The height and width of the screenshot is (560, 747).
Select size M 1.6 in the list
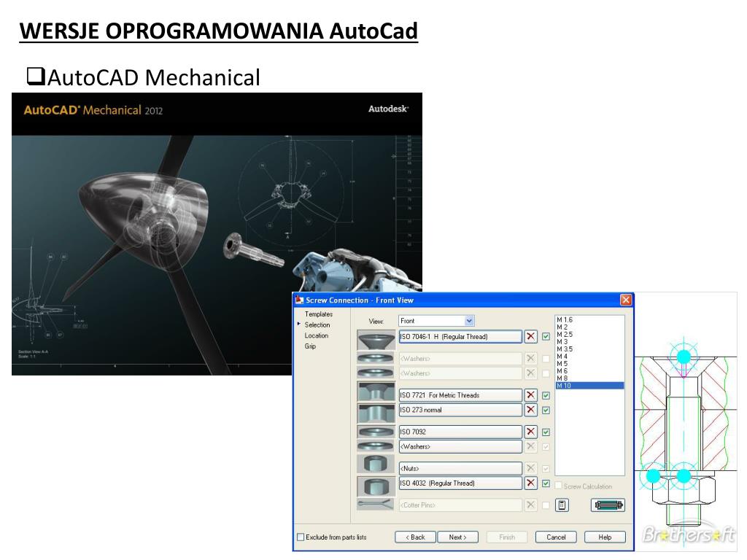(x=589, y=320)
